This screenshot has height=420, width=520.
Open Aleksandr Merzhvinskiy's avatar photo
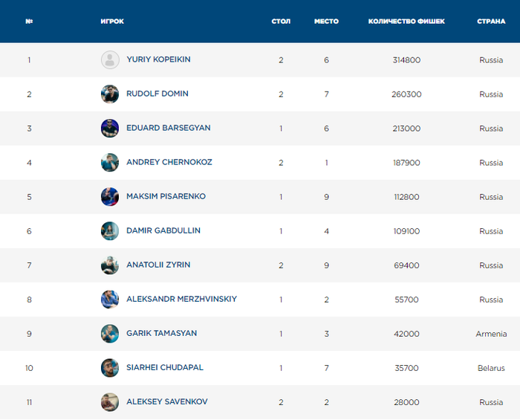(110, 300)
